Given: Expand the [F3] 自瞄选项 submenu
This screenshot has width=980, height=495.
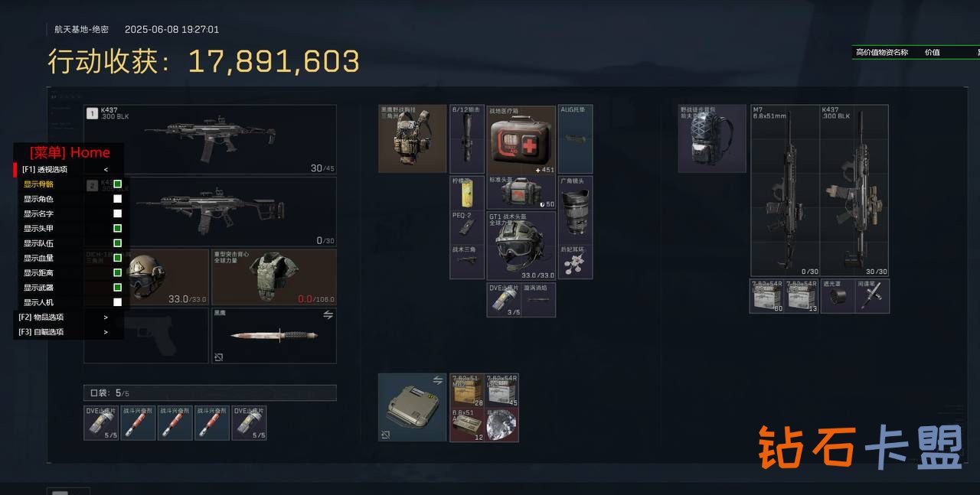Looking at the screenshot, I should pyautogui.click(x=69, y=332).
